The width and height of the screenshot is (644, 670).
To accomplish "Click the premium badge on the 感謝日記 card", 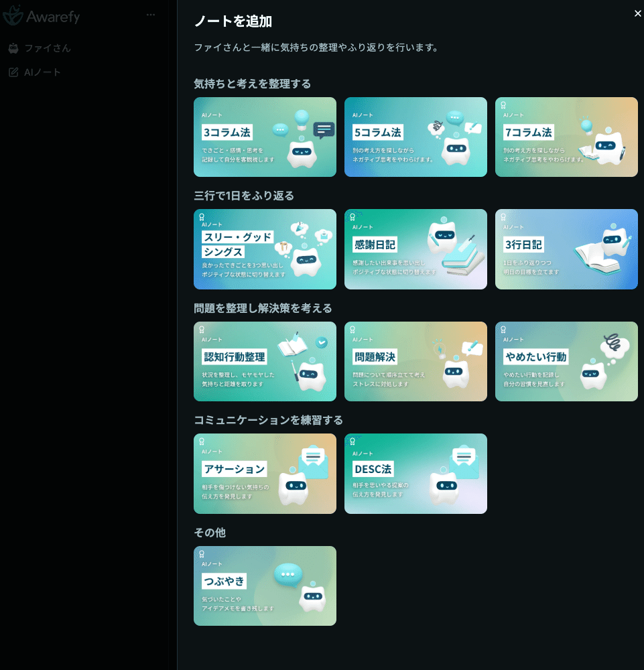I will click(351, 216).
